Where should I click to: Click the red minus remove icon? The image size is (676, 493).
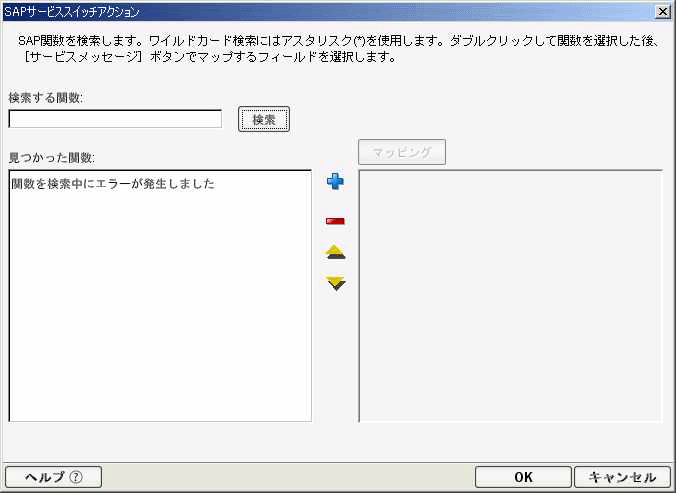point(335,221)
